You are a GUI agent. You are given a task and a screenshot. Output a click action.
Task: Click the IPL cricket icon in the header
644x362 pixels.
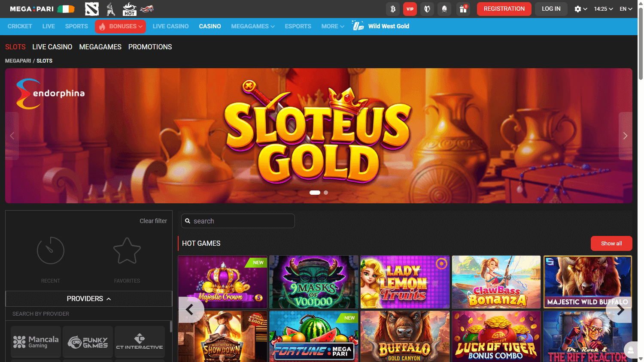110,9
